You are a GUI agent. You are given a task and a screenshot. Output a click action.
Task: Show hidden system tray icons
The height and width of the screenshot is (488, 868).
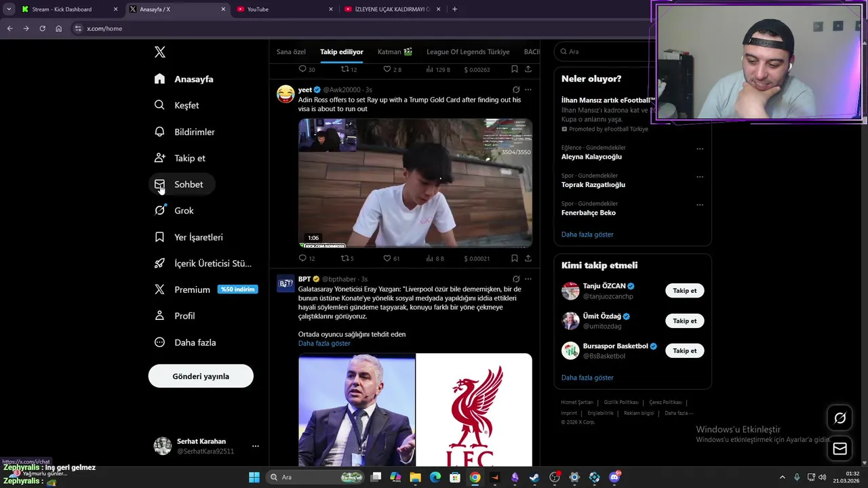click(782, 477)
